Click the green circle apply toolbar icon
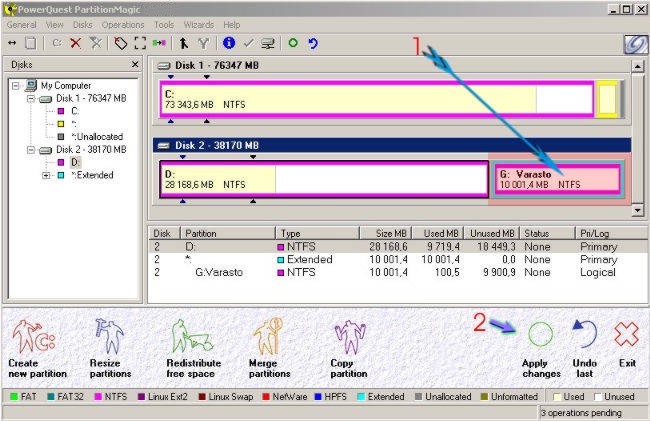This screenshot has height=421, width=650. tap(293, 43)
